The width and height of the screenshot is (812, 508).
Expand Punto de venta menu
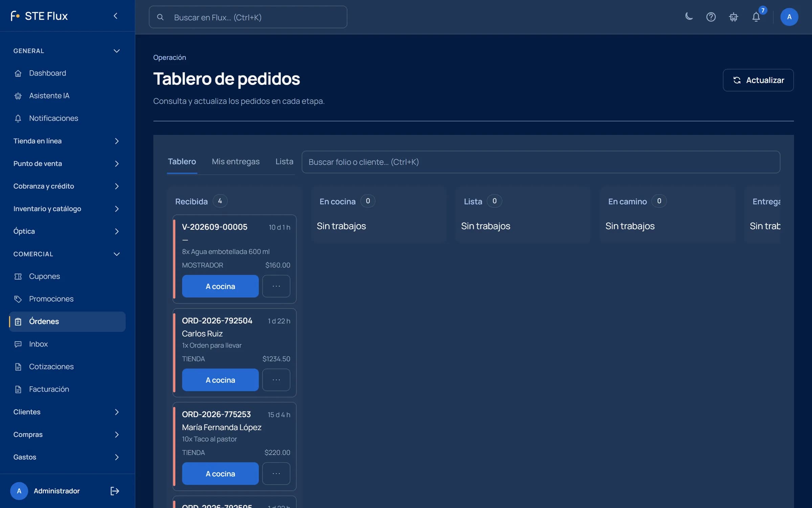[x=67, y=164]
